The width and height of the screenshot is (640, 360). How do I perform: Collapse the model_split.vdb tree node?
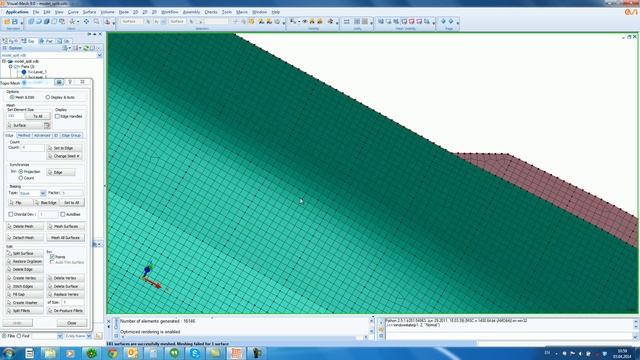(x=4, y=61)
